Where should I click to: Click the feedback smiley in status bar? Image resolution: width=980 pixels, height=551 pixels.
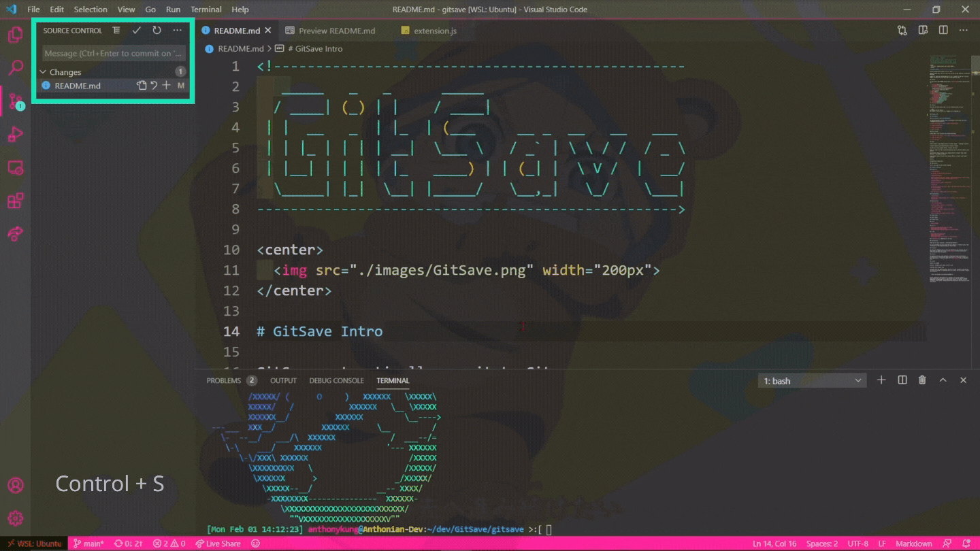[256, 544]
